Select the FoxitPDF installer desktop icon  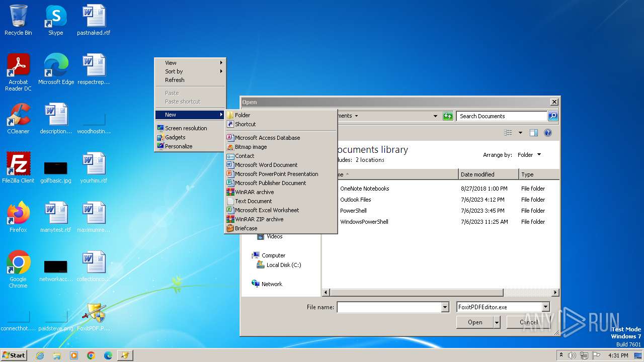[94, 317]
